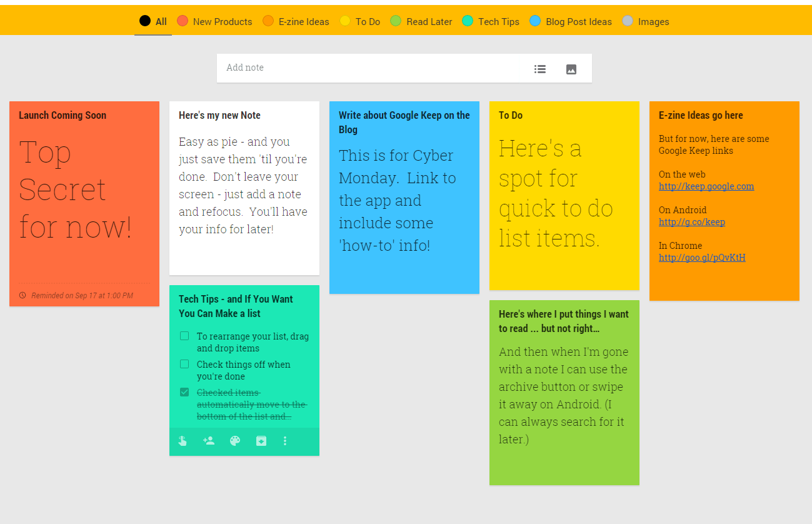Viewport: 812px width, 524px height.
Task: Filter notes by New Products label
Action: [182, 21]
